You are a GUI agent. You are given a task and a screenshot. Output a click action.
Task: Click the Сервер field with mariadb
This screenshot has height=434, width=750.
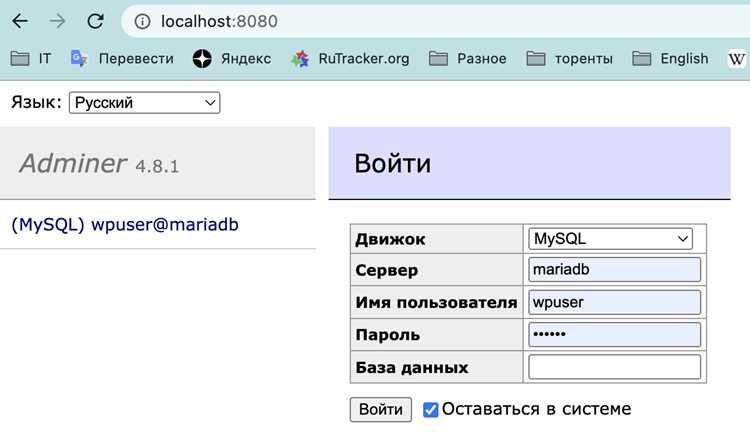click(614, 270)
